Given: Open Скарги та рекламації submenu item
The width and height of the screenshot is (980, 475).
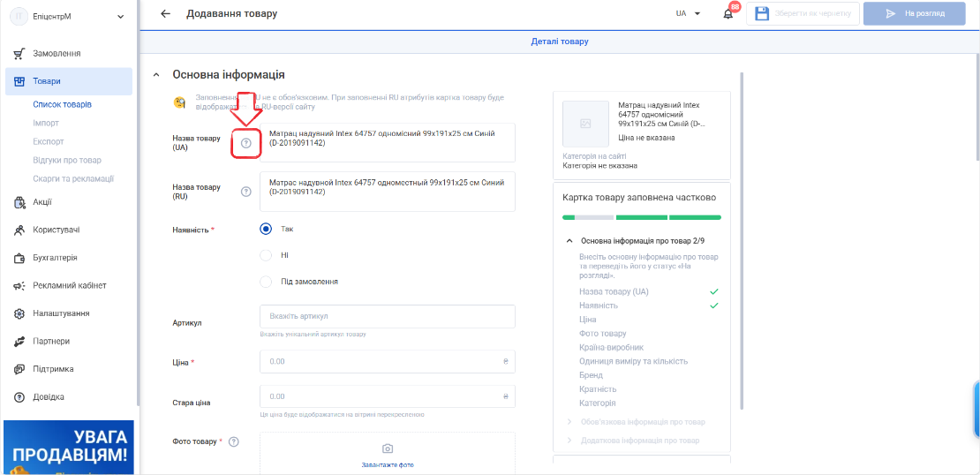Looking at the screenshot, I should pyautogui.click(x=73, y=178).
